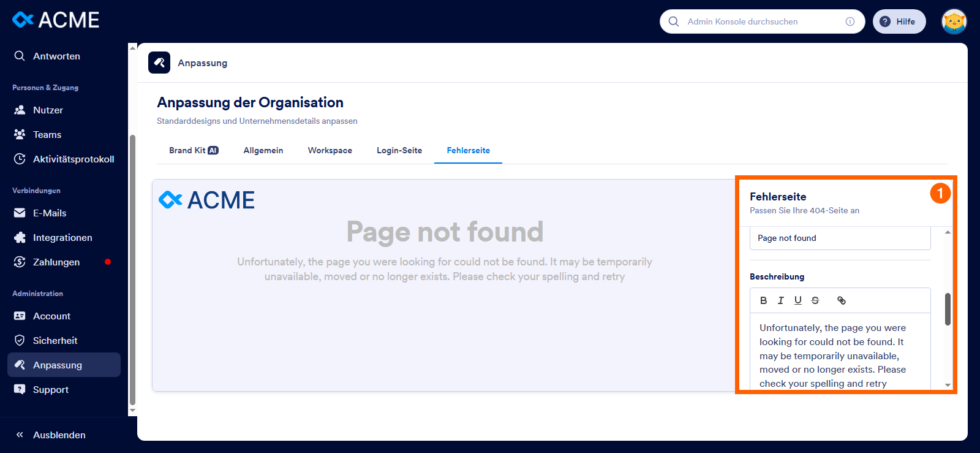
Task: Open Sicherheit in sidebar
Action: [64, 340]
